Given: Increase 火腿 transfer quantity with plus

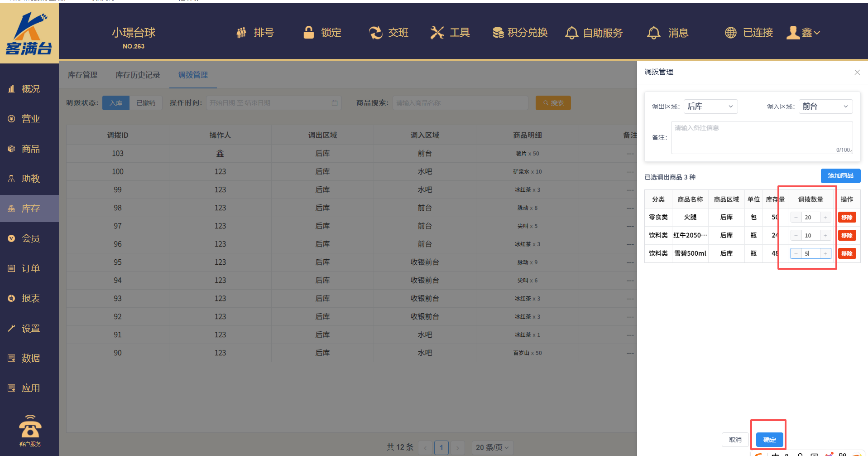Looking at the screenshot, I should coord(825,218).
